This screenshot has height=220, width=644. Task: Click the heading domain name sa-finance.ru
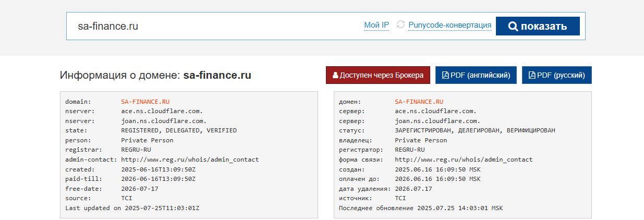(217, 75)
